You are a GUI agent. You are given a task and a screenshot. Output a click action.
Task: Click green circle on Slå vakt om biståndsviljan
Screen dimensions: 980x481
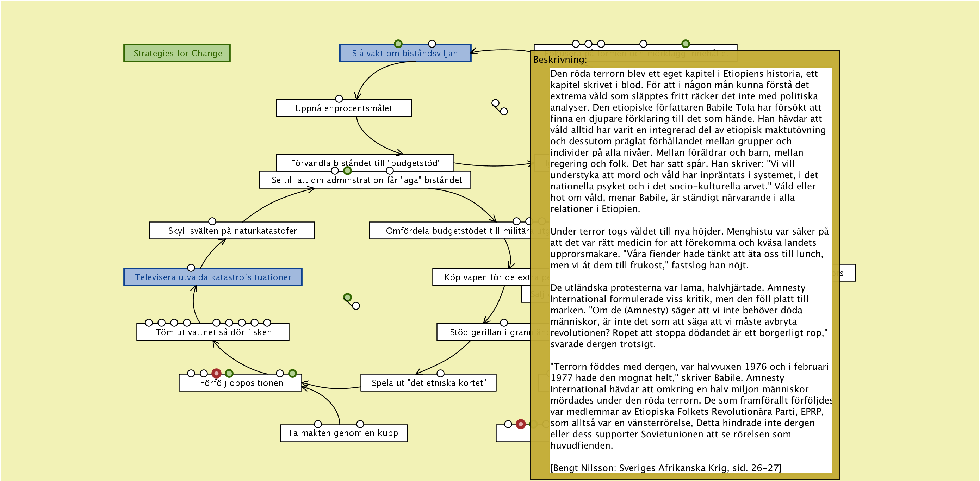click(398, 44)
